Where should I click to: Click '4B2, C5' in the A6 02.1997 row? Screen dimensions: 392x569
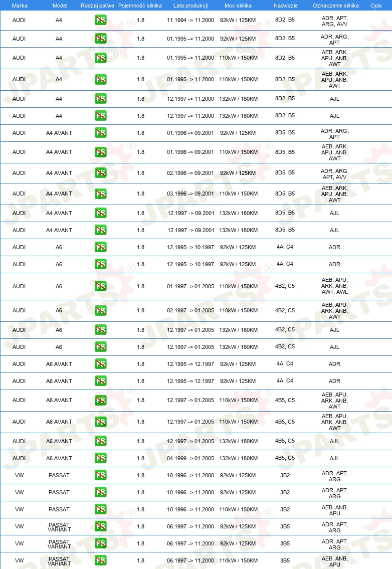point(285,311)
